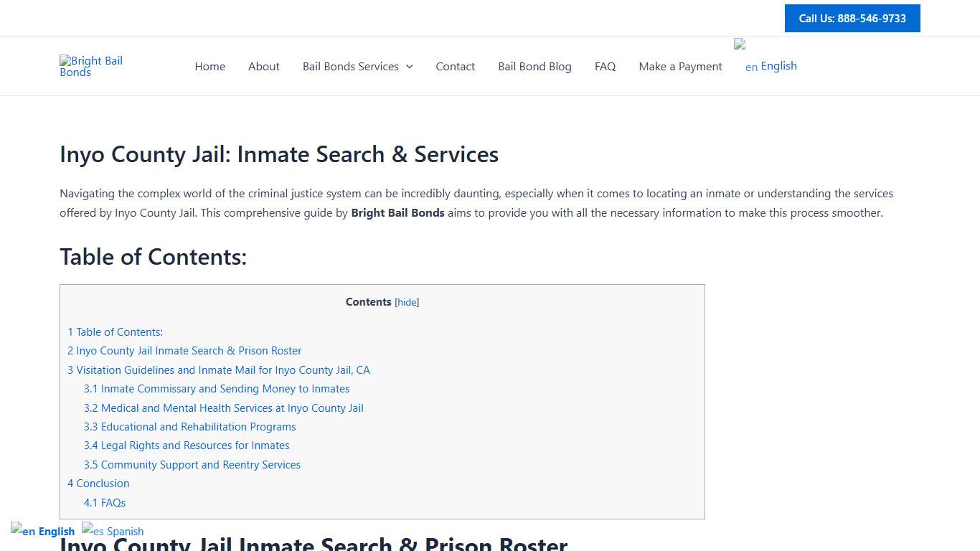Click the Bright Bail Bonds logo
This screenshot has height=551, width=980.
click(x=90, y=66)
